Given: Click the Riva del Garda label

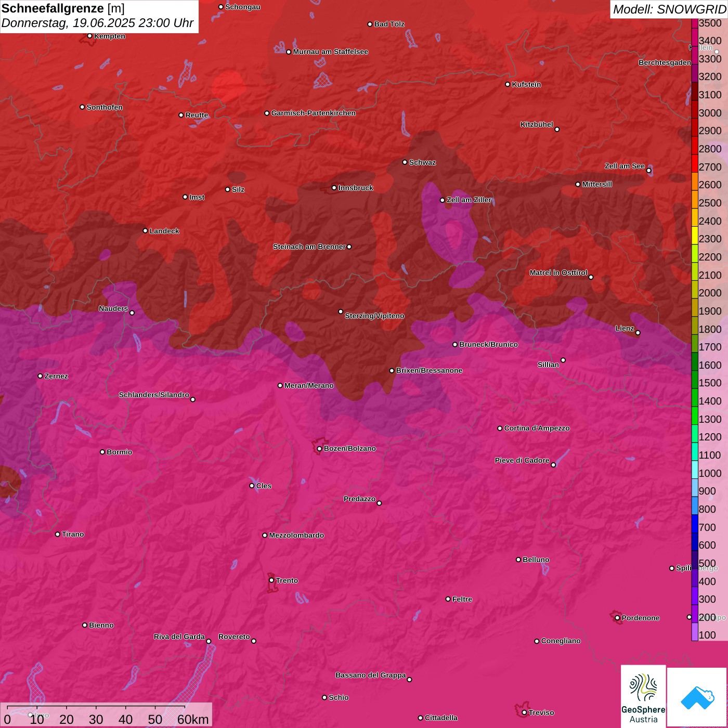Looking at the screenshot, I should [x=179, y=636].
